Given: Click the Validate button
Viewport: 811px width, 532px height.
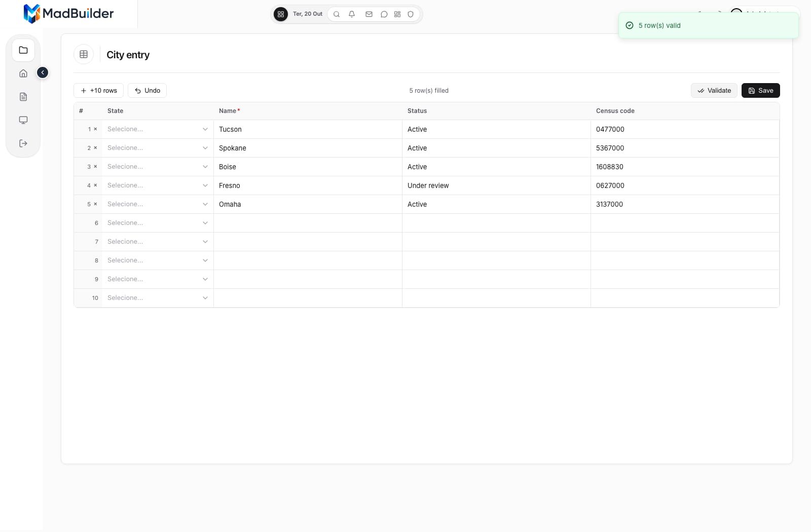Looking at the screenshot, I should [714, 91].
